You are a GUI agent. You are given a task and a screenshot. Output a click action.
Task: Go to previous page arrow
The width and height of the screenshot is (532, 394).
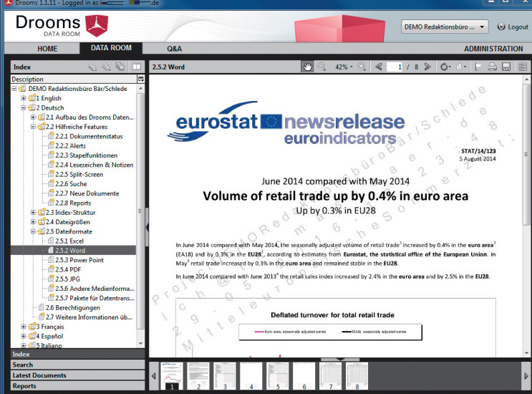click(x=379, y=67)
